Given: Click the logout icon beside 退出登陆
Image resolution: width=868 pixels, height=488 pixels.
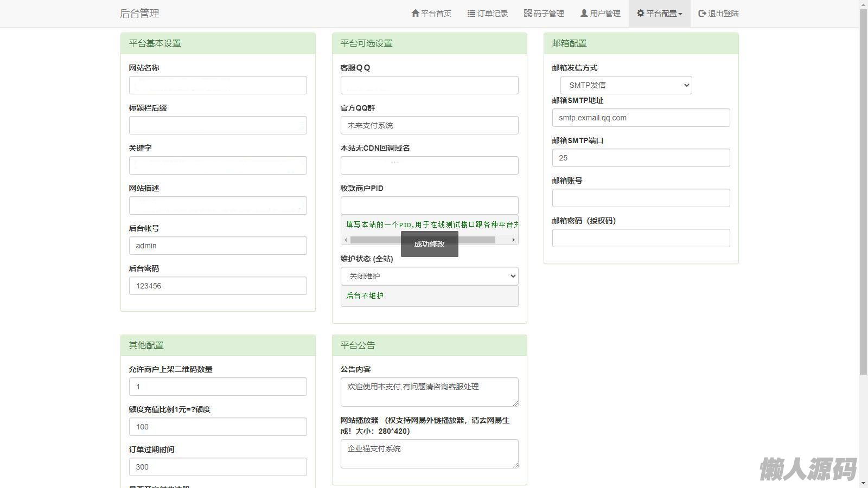Looking at the screenshot, I should point(702,13).
